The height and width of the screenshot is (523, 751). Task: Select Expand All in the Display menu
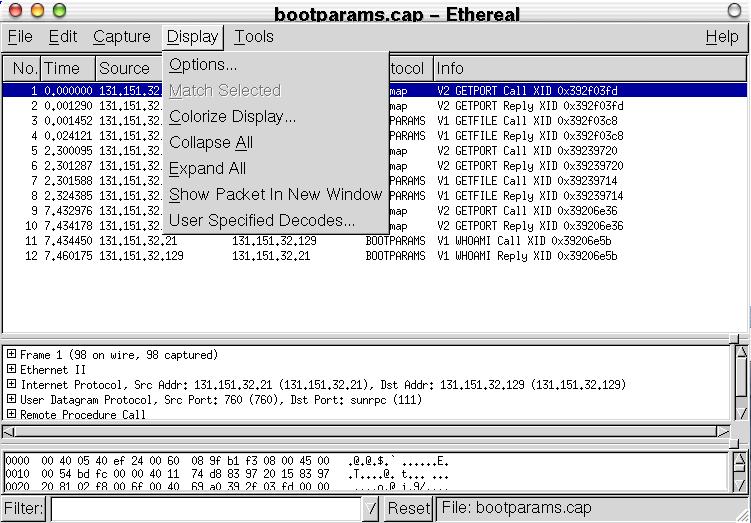pos(275,169)
